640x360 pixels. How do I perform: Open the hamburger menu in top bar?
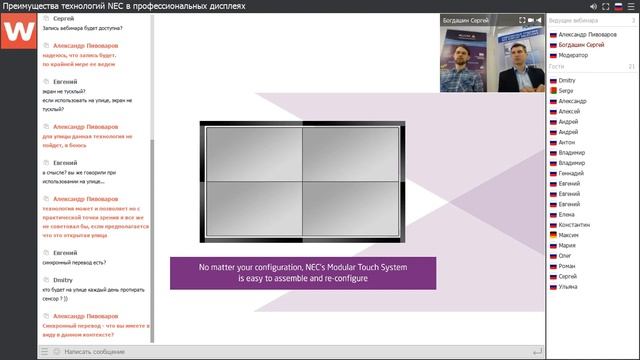click(x=631, y=7)
